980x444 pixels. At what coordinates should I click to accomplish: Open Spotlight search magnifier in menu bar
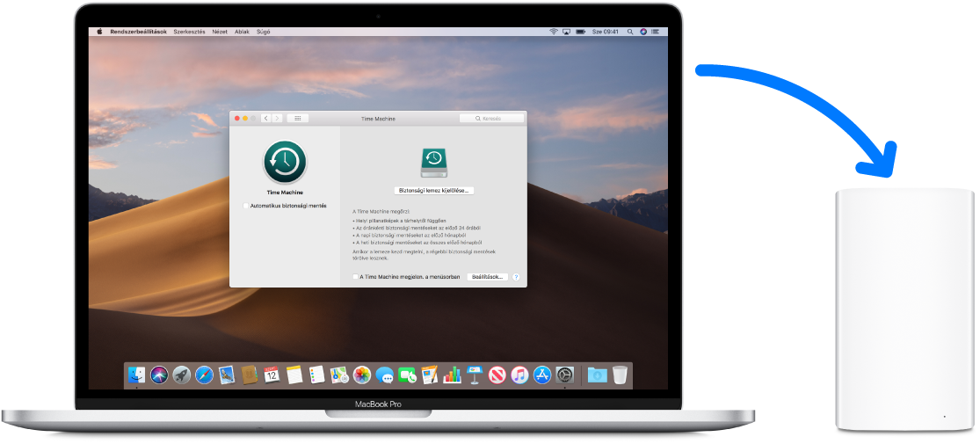point(629,32)
